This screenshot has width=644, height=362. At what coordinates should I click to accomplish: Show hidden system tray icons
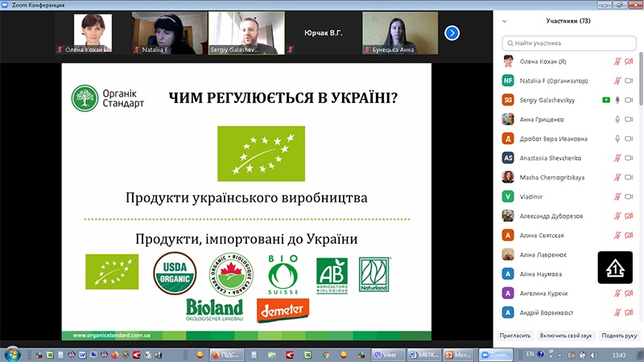coord(559,355)
